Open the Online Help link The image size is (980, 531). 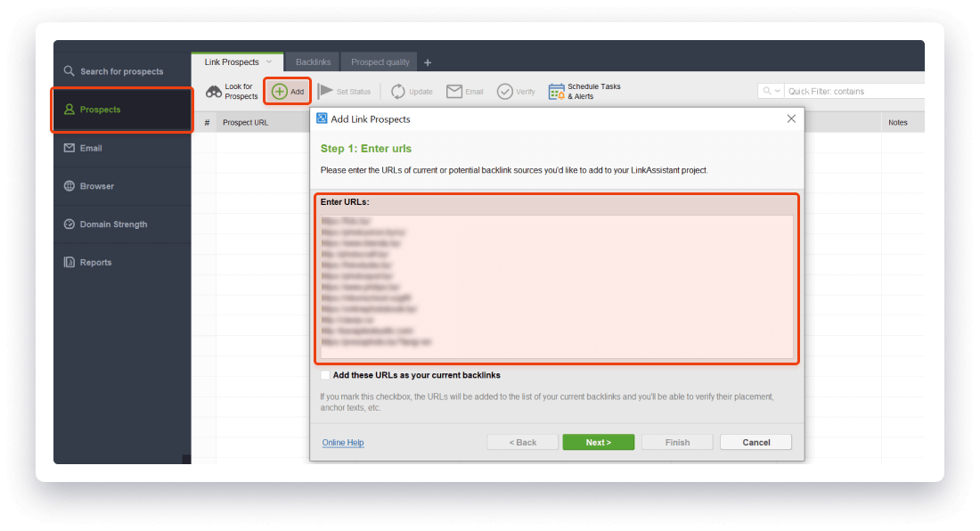pos(343,442)
